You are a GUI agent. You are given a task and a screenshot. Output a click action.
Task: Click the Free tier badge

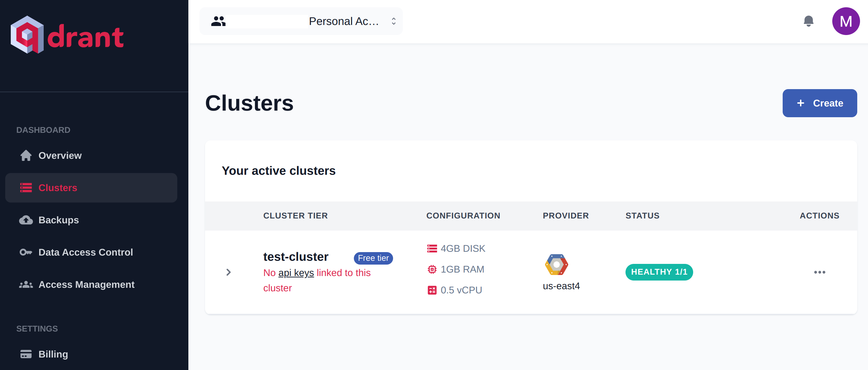pyautogui.click(x=373, y=258)
